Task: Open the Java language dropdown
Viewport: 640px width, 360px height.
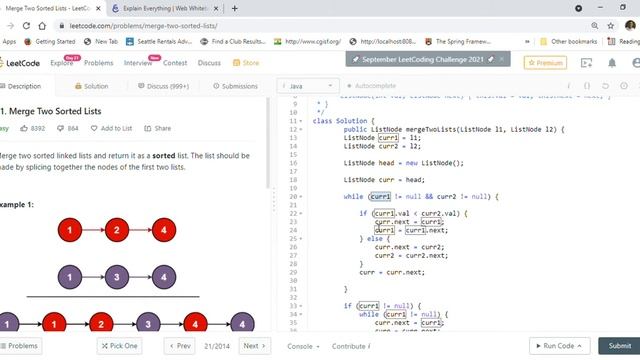Action: [x=308, y=86]
